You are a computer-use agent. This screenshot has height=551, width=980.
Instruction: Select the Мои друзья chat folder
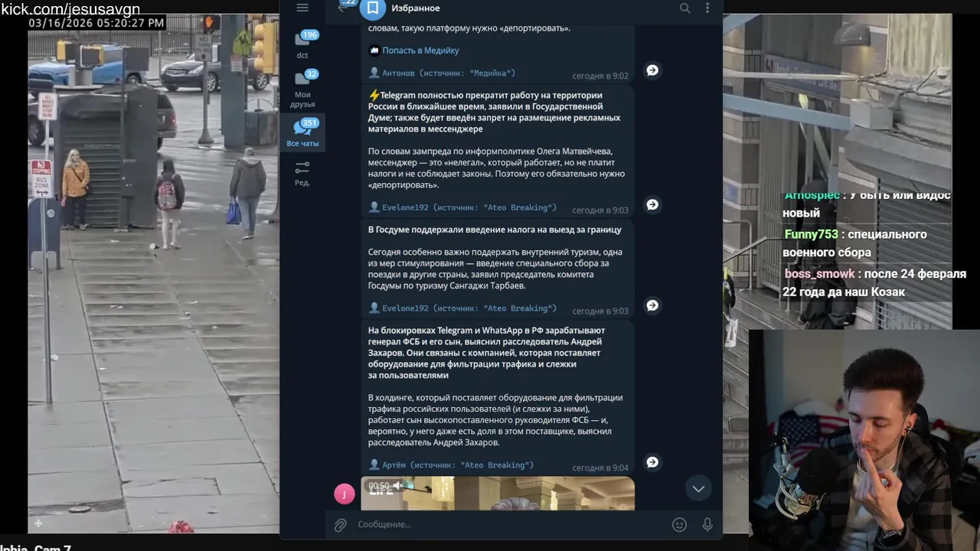[x=303, y=88]
